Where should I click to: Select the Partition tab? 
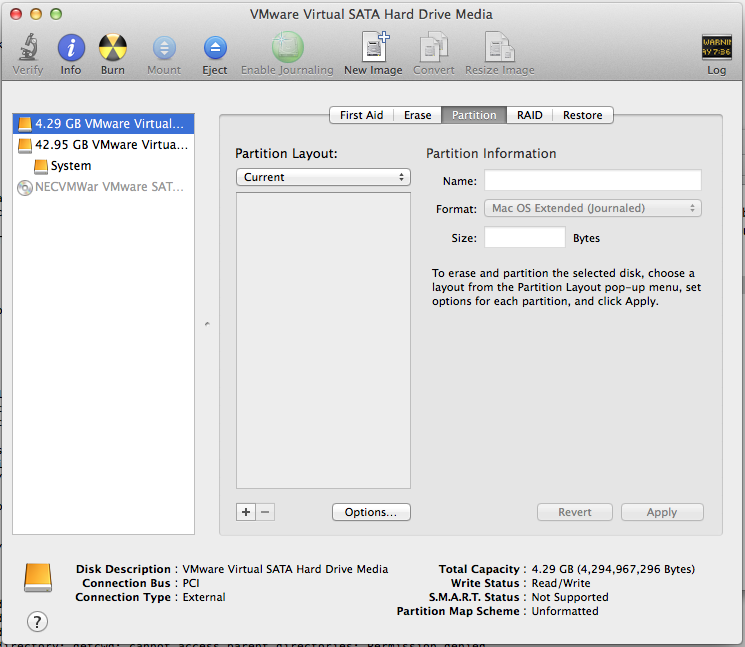point(474,115)
